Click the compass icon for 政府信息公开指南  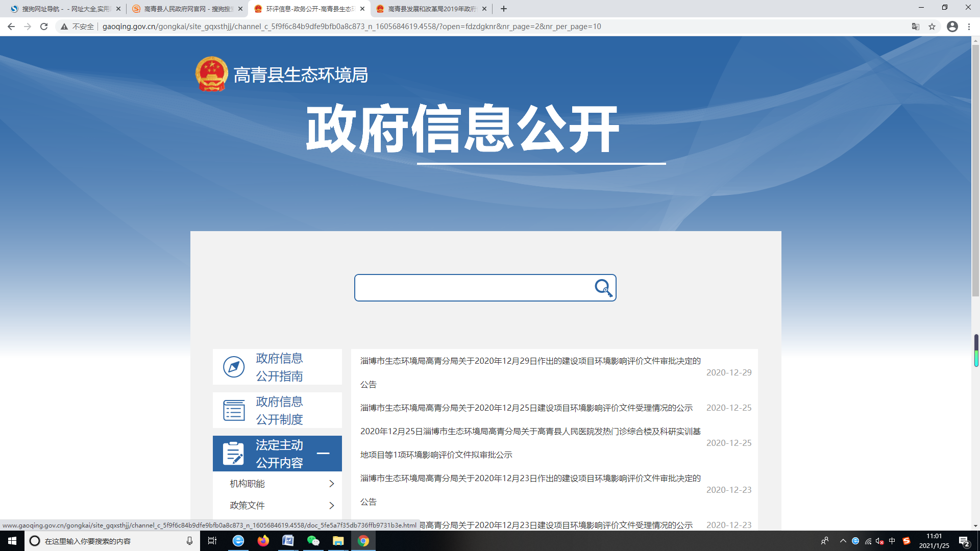(234, 367)
